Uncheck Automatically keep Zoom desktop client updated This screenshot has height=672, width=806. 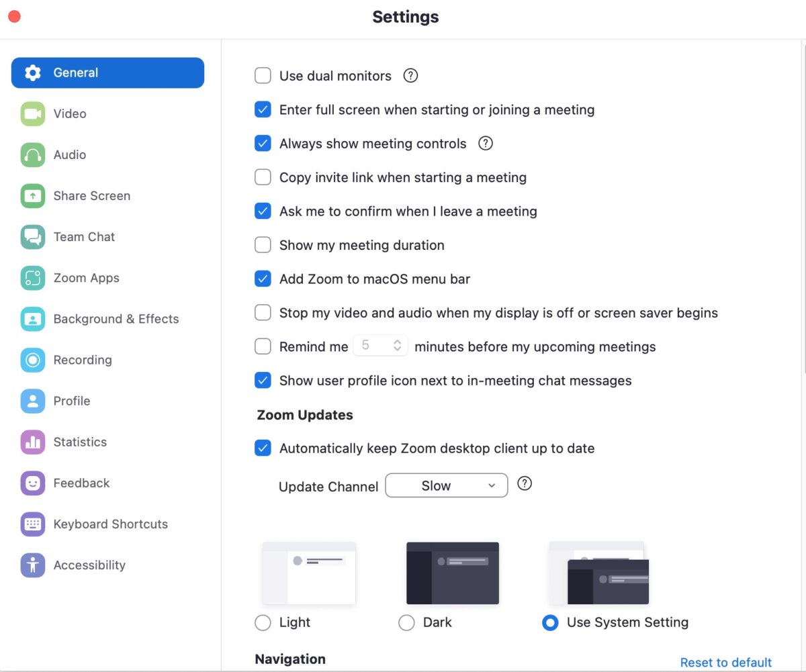point(263,448)
